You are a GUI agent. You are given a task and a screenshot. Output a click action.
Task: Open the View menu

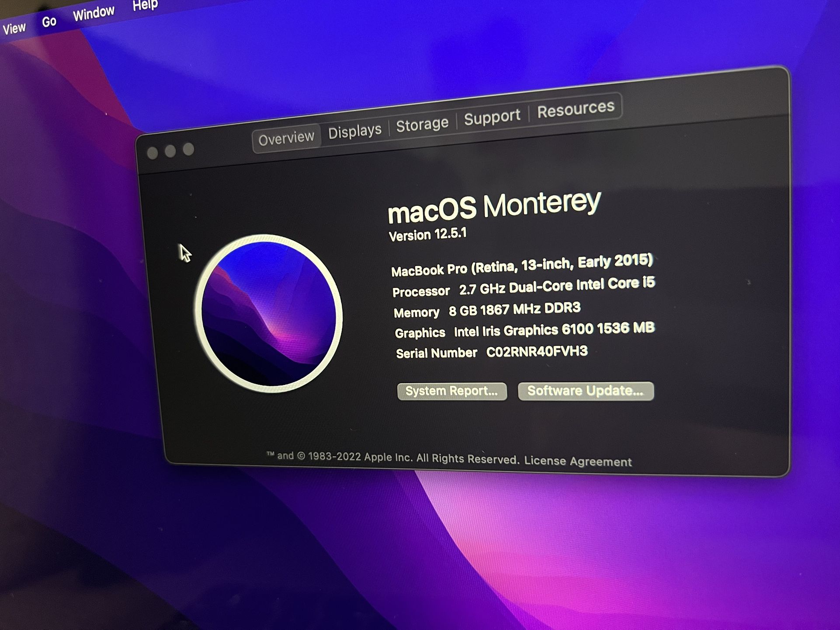(14, 28)
